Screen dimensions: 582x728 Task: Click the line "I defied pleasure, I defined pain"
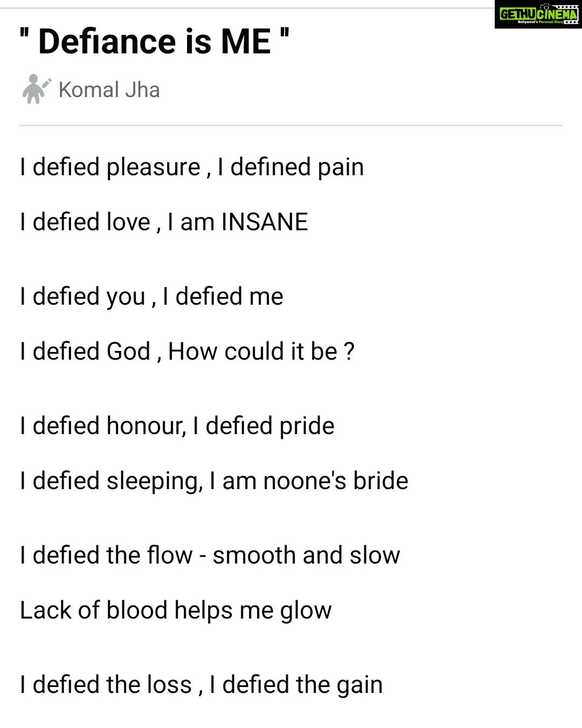click(192, 167)
